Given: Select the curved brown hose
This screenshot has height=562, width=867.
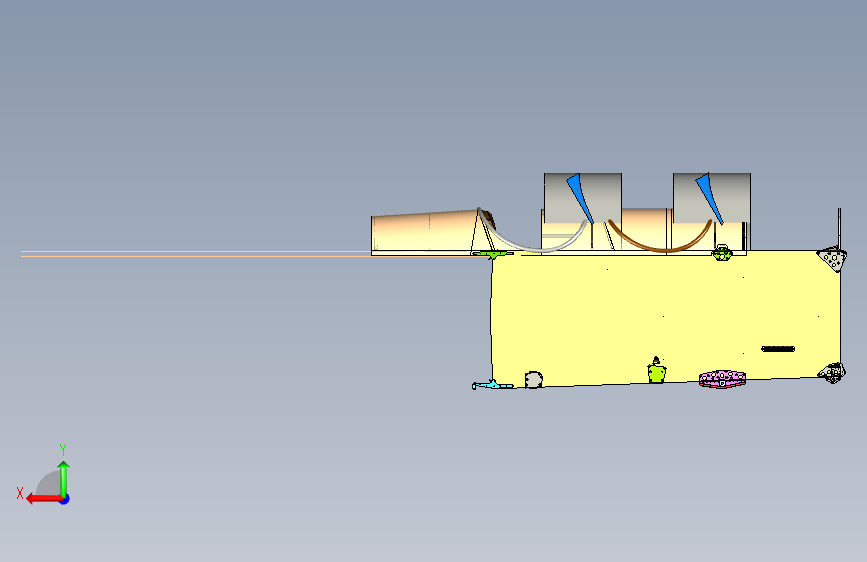Looking at the screenshot, I should [660, 237].
